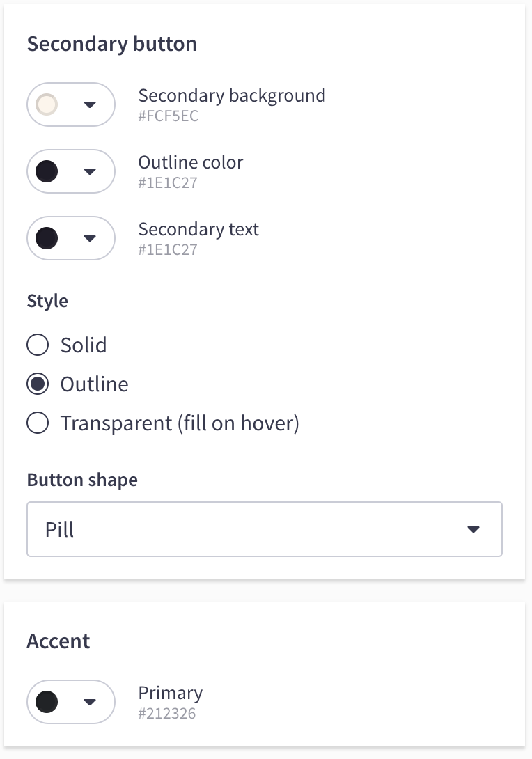Click the Button shape dropdown caret
The width and height of the screenshot is (532, 759).
click(x=474, y=529)
